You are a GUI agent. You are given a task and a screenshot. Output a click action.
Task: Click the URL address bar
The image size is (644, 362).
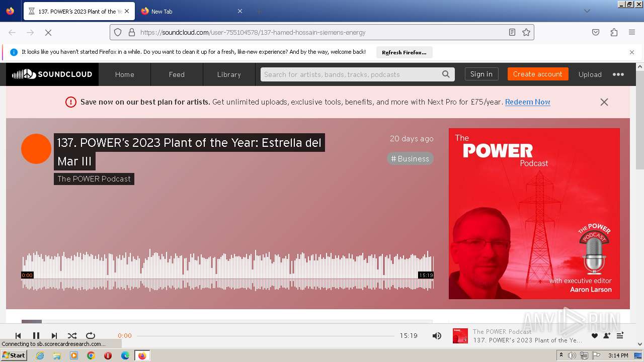coord(322,32)
